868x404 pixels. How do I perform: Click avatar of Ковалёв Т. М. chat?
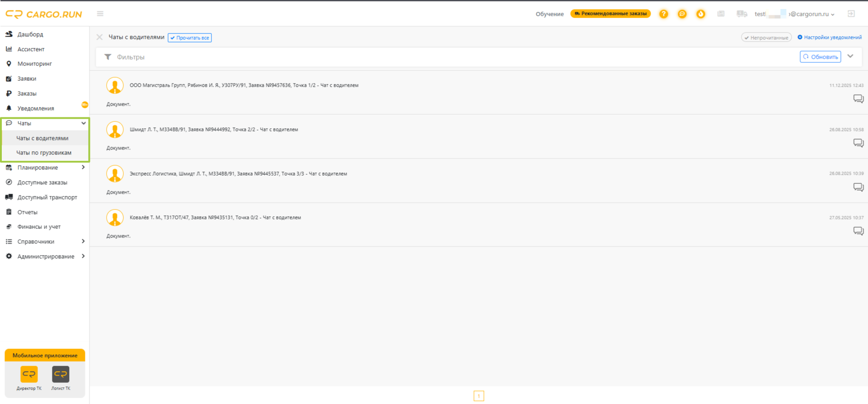(115, 218)
